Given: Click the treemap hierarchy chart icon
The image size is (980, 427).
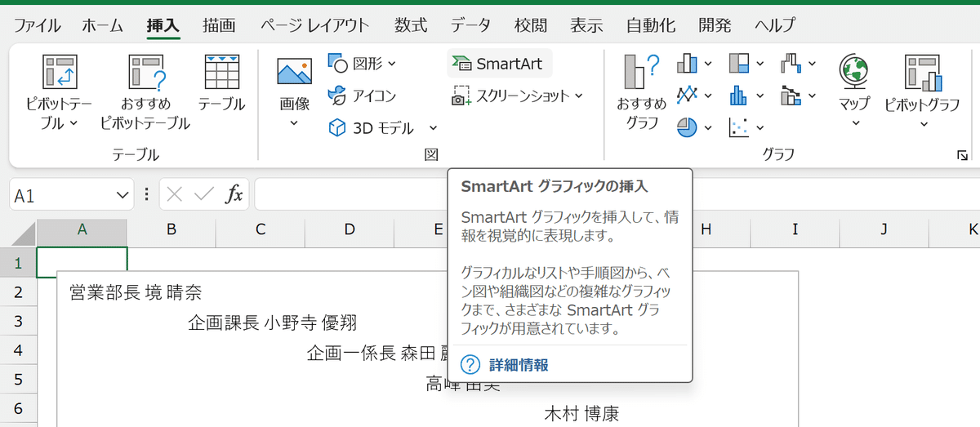Looking at the screenshot, I should click(739, 63).
